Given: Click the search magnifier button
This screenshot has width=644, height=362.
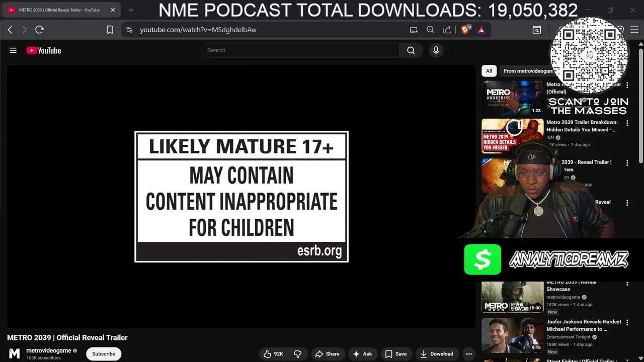Looking at the screenshot, I should [x=411, y=50].
